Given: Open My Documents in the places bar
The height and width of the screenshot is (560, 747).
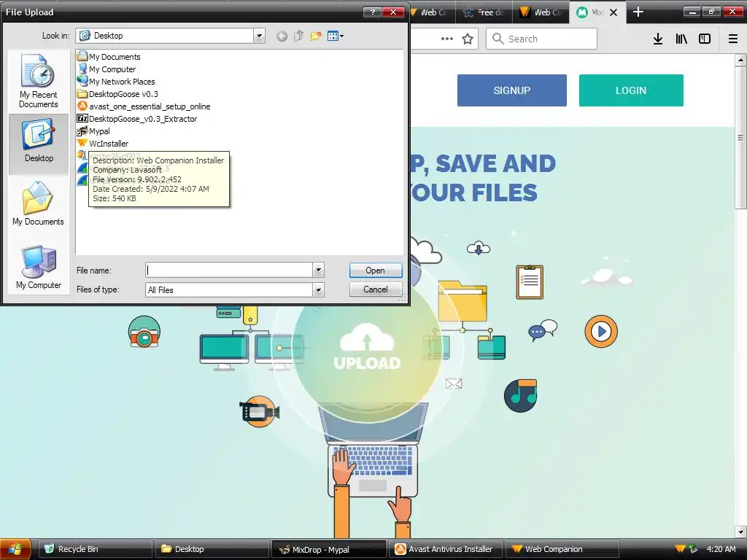Looking at the screenshot, I should tap(38, 204).
